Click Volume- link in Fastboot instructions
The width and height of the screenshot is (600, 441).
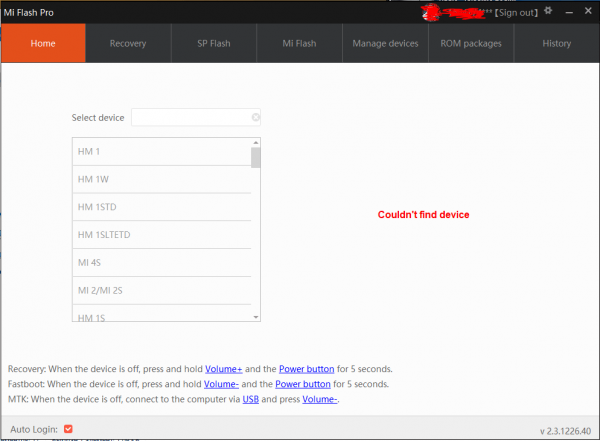point(221,384)
